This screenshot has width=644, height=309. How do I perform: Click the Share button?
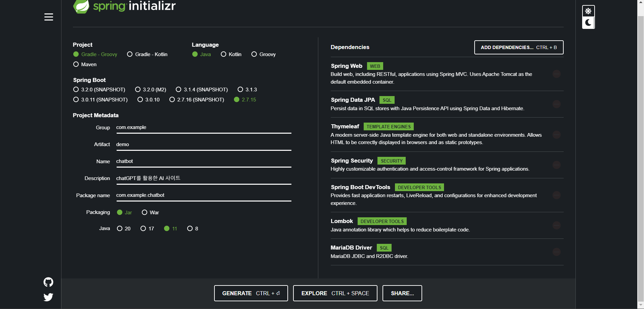click(402, 293)
